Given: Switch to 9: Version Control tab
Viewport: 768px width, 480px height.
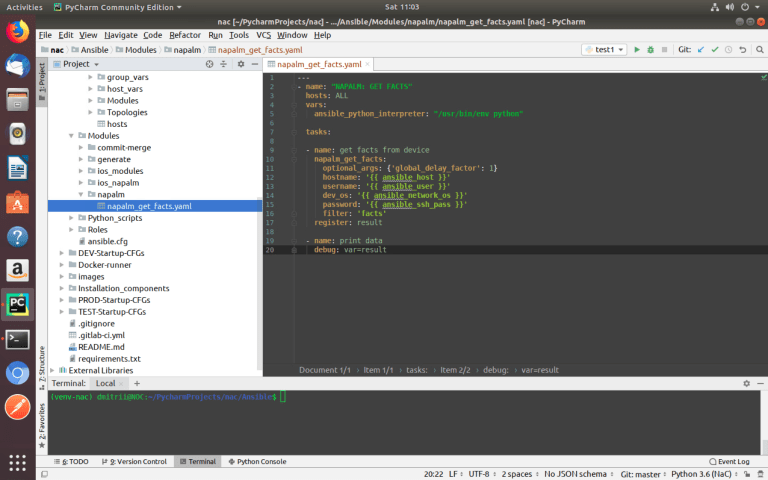Looking at the screenshot, I should point(134,461).
